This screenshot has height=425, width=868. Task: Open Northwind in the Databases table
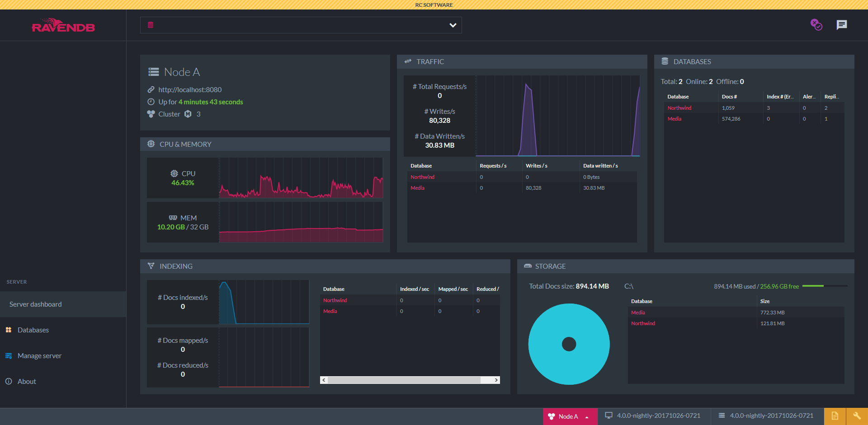click(x=679, y=108)
